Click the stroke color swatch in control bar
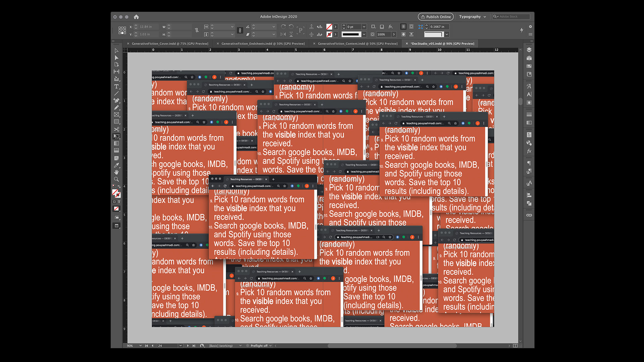The image size is (644, 362). tap(329, 34)
